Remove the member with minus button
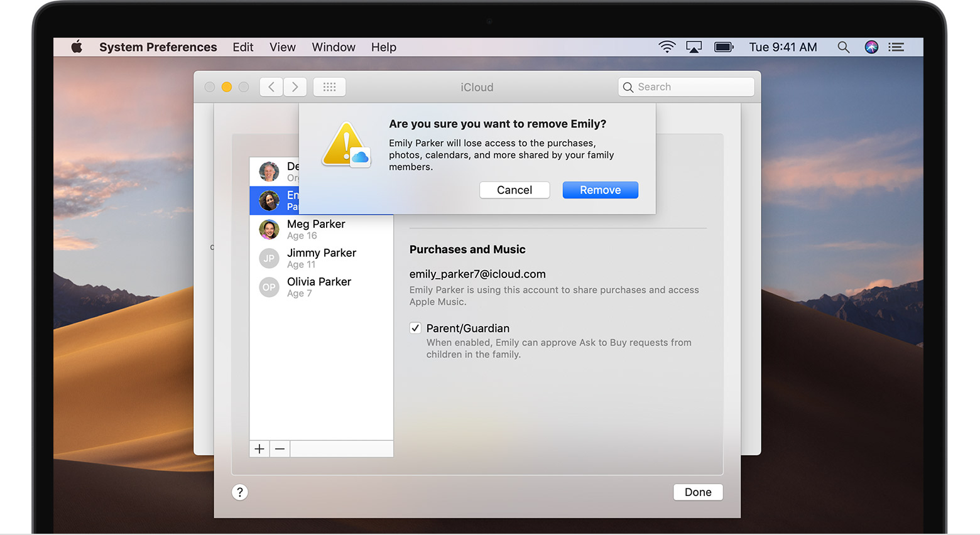Image resolution: width=980 pixels, height=535 pixels. 280,449
